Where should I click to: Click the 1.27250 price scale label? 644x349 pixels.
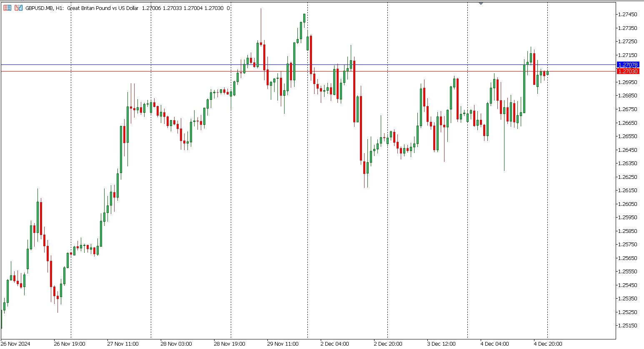click(x=628, y=42)
